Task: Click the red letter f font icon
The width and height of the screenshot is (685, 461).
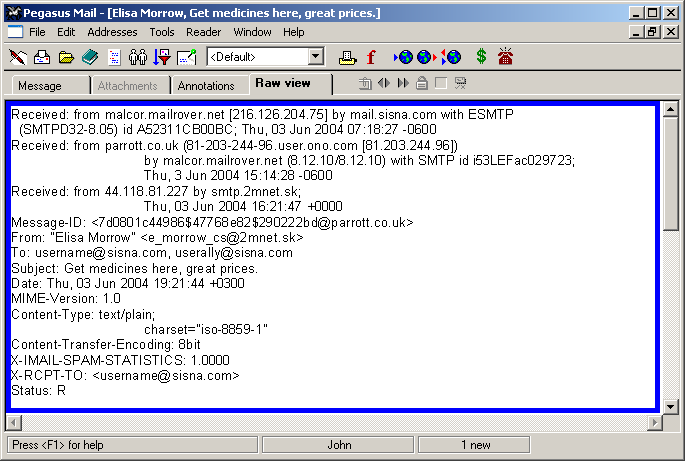Action: (x=371, y=57)
